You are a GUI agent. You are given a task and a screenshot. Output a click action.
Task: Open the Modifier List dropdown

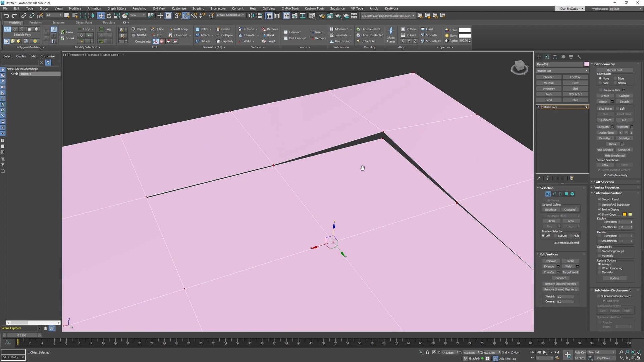pyautogui.click(x=562, y=71)
